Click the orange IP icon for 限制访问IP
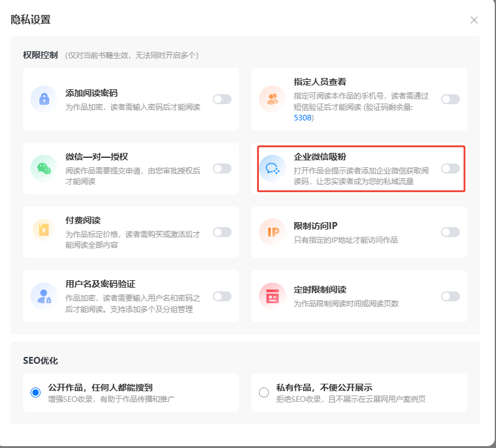 click(x=272, y=232)
